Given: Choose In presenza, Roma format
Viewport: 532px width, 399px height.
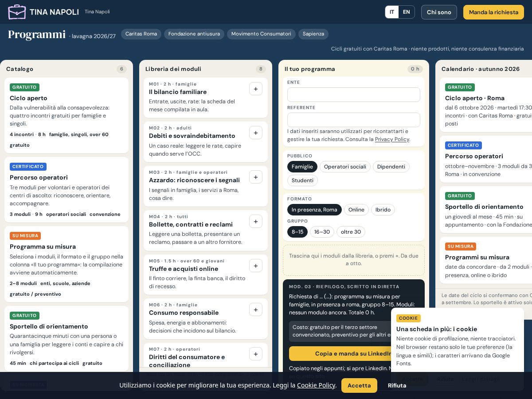Looking at the screenshot, I should (x=314, y=210).
